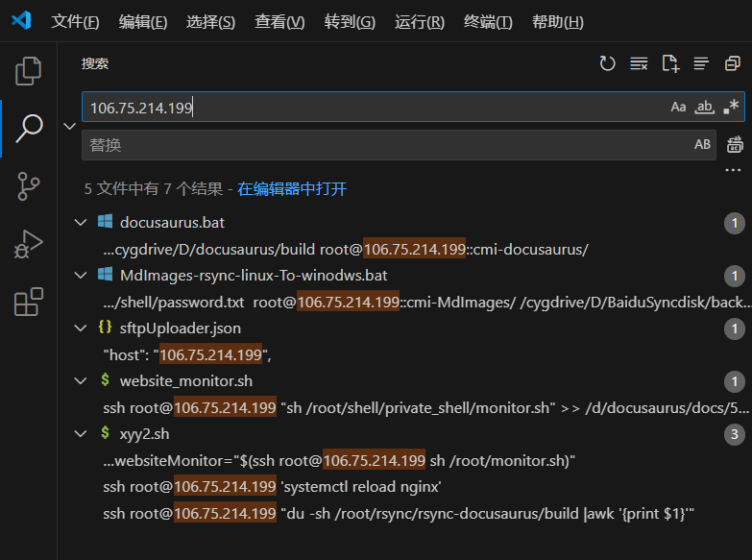The width and height of the screenshot is (752, 560).
Task: Click the 搜索 panel title
Action: pyautogui.click(x=95, y=63)
